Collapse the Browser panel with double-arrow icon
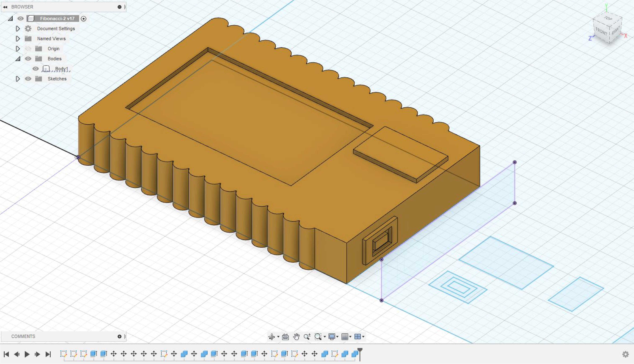 pyautogui.click(x=5, y=7)
